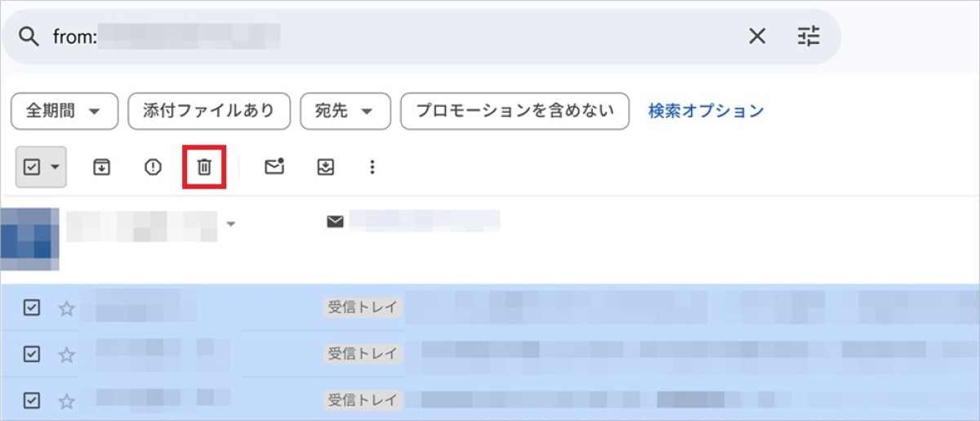Mark selected emails as unread
This screenshot has width=980, height=421.
coord(274,167)
